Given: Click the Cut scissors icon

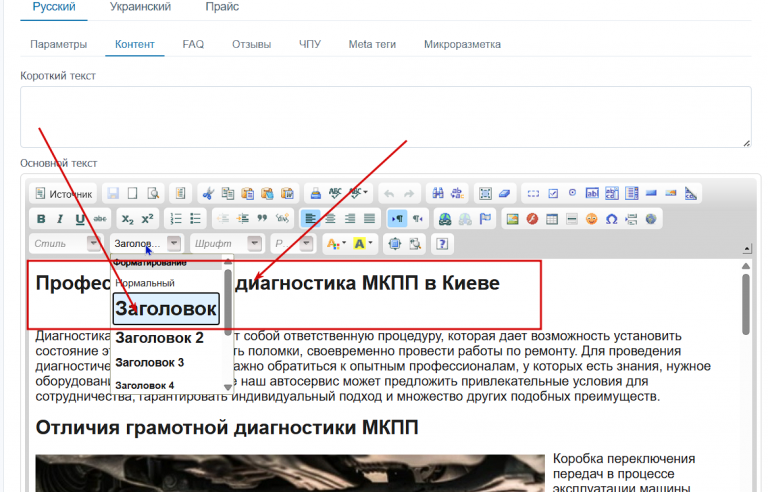Looking at the screenshot, I should [208, 194].
